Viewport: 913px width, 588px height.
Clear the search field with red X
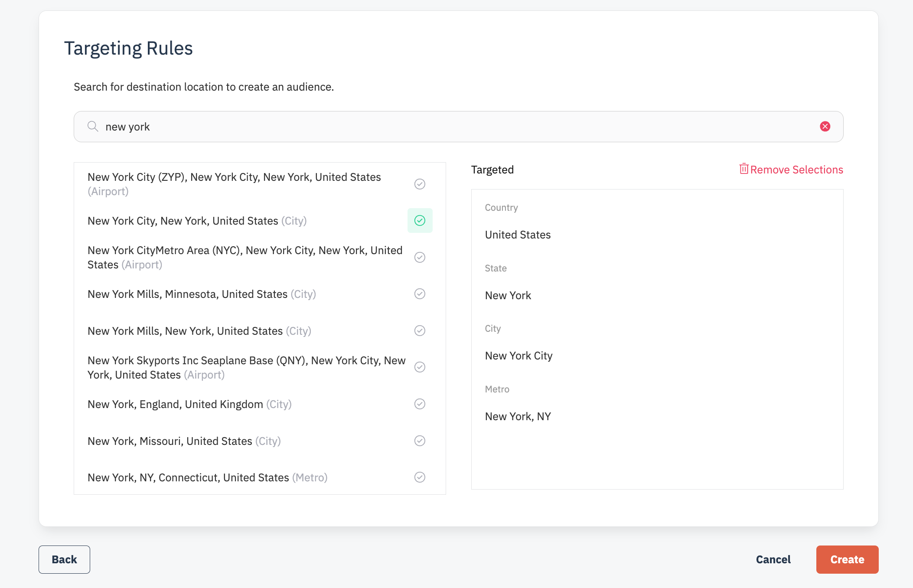(825, 126)
